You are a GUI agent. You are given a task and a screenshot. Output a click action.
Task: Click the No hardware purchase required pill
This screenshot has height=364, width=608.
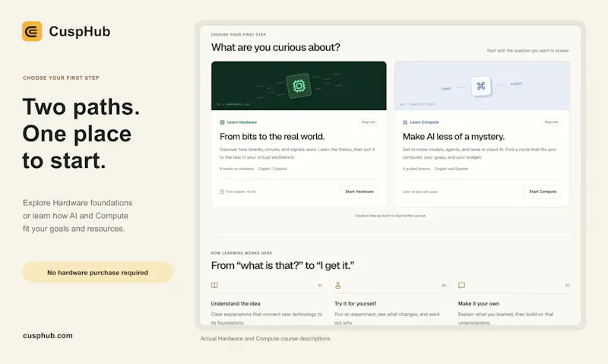(x=97, y=272)
